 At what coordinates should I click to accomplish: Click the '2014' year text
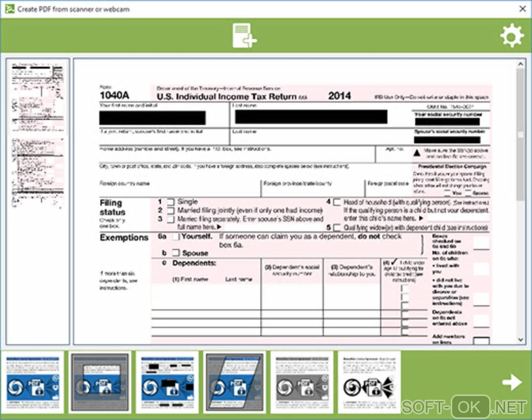340,96
